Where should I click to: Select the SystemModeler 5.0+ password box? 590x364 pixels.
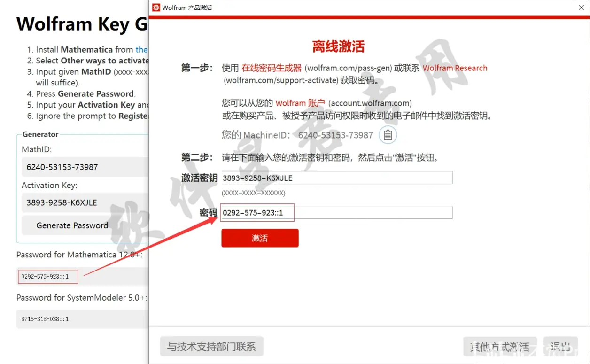pos(82,318)
